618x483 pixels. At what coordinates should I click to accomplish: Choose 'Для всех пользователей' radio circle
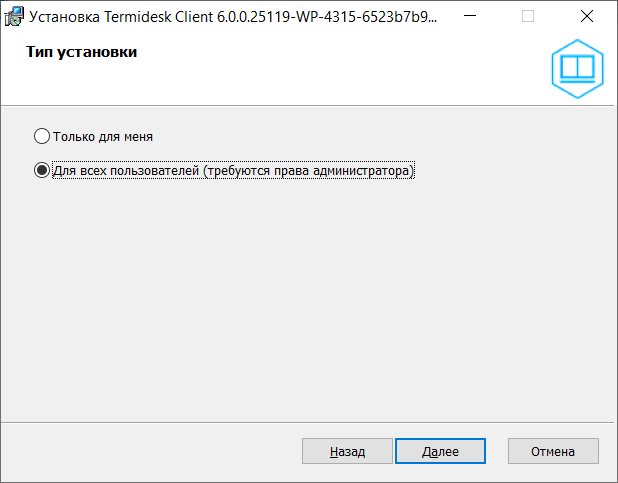41,171
